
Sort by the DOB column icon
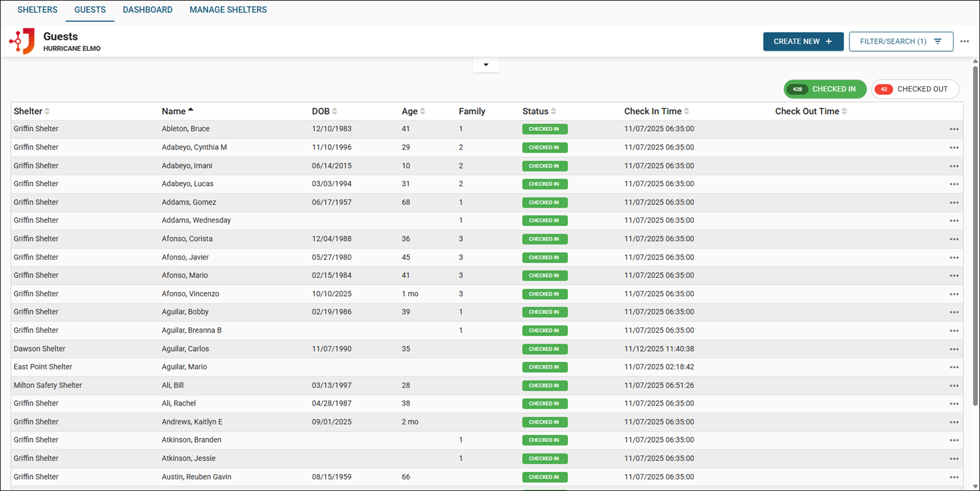[334, 111]
